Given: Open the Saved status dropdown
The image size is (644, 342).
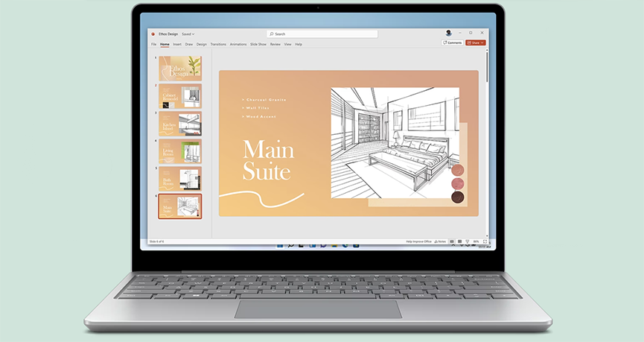Looking at the screenshot, I should point(188,34).
